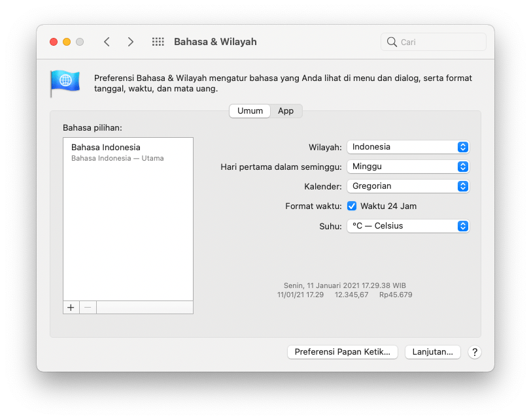Viewport: 531px width, 420px height.
Task: Open the show-all preferences grid
Action: point(158,42)
